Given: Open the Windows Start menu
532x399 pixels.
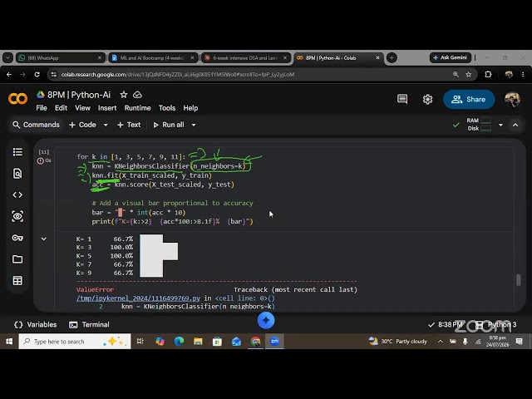Looking at the screenshot, I should tap(9, 342).
